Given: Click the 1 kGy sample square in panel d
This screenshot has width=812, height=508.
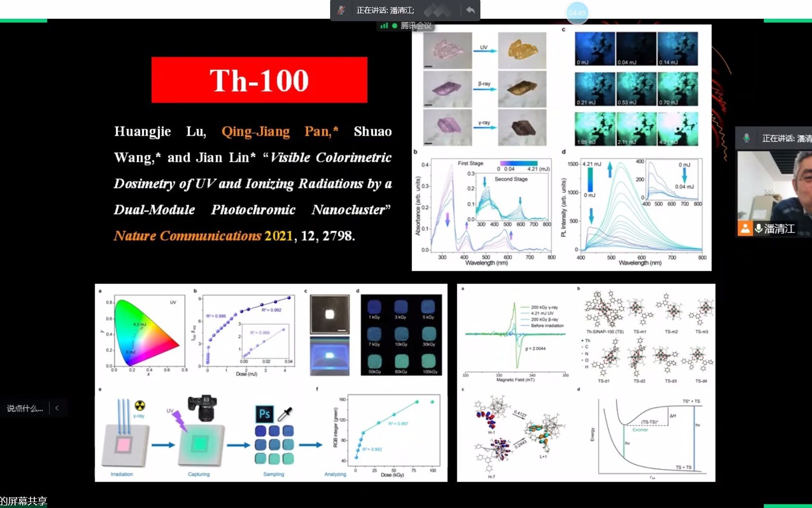Looking at the screenshot, I should 374,307.
